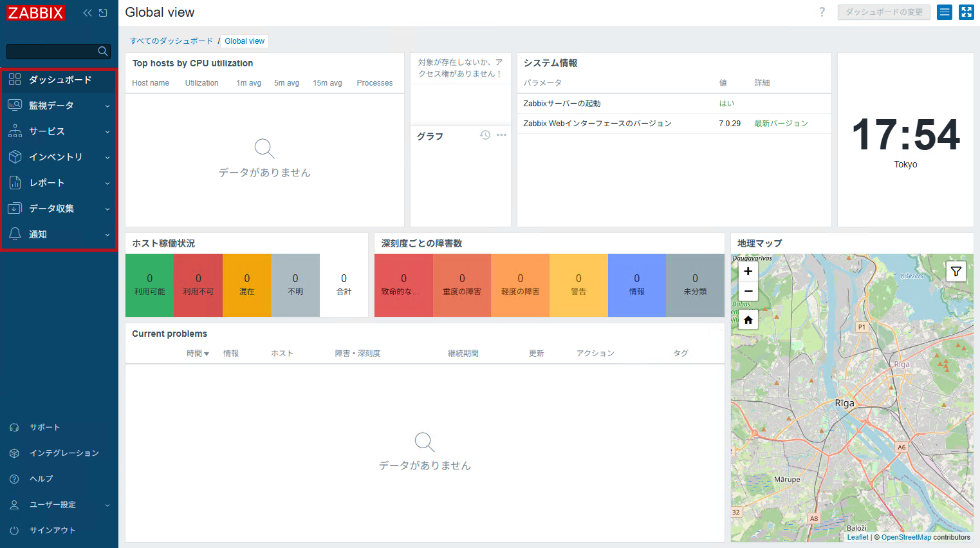This screenshot has width=980, height=548.
Task: Click the orange 混在 host tile
Action: [x=246, y=285]
